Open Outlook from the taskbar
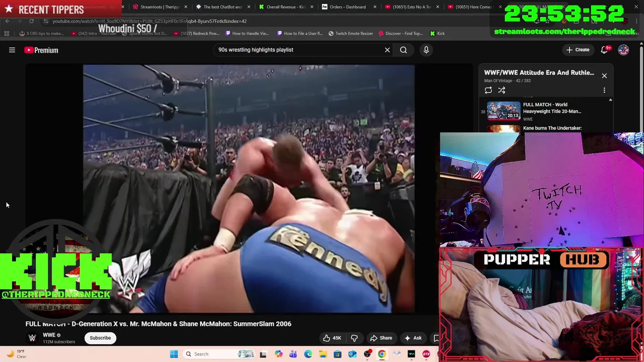Screen dimensions: 644x362 [x=352, y=354]
